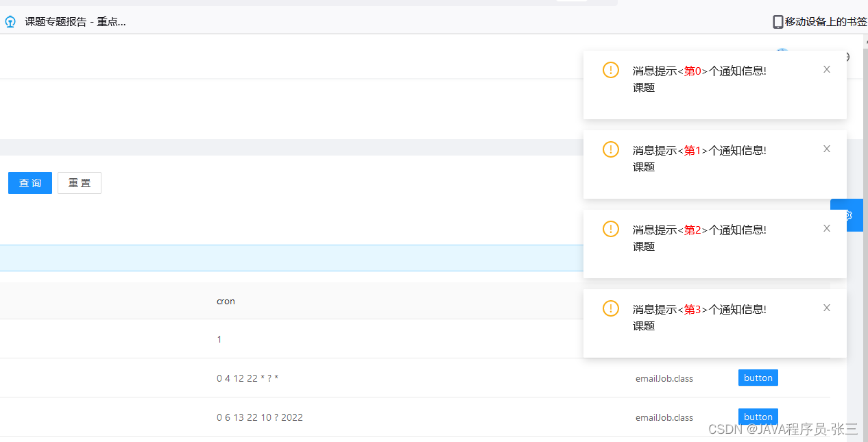Click the 重置 reset button
Viewport: 868px width, 442px height.
point(80,183)
